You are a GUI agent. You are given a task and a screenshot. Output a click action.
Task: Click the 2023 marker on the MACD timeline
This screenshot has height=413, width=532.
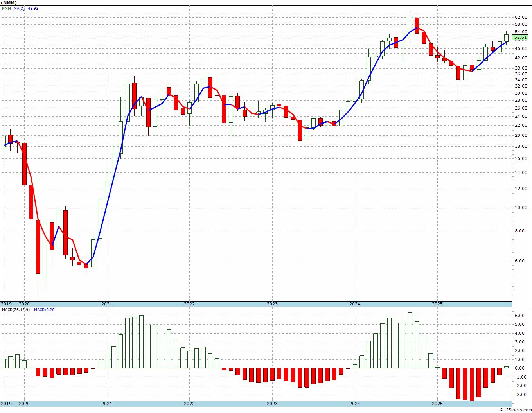(272, 404)
